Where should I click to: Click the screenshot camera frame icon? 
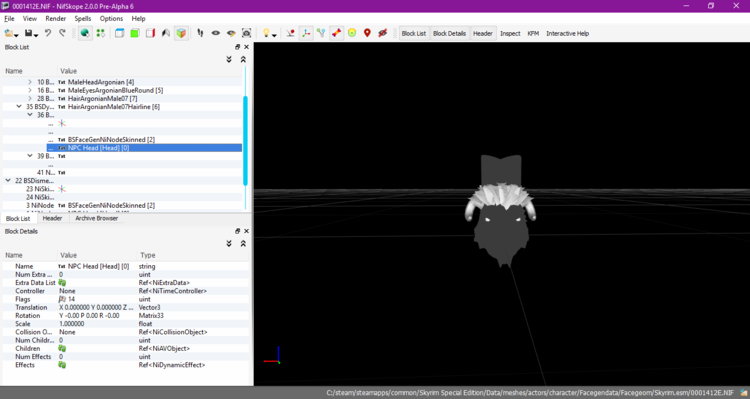[x=246, y=33]
